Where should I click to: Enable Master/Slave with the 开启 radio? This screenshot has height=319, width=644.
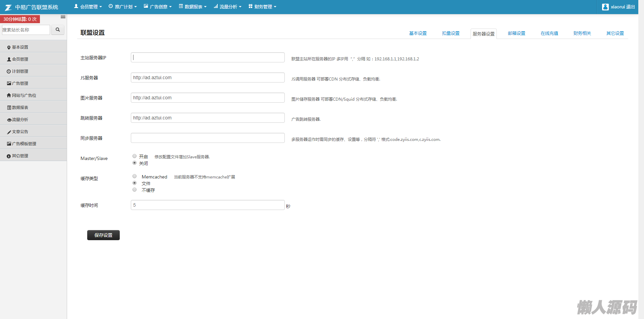[135, 156]
